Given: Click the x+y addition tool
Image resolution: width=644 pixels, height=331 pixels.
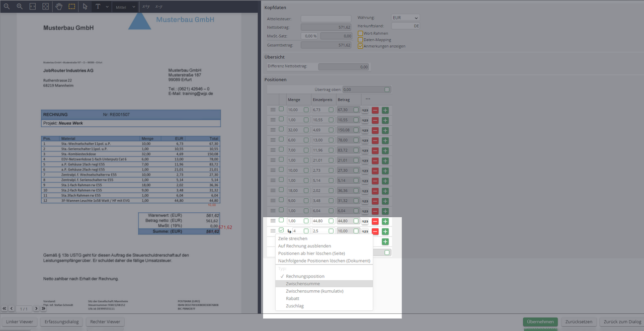Looking at the screenshot, I should tap(146, 7).
